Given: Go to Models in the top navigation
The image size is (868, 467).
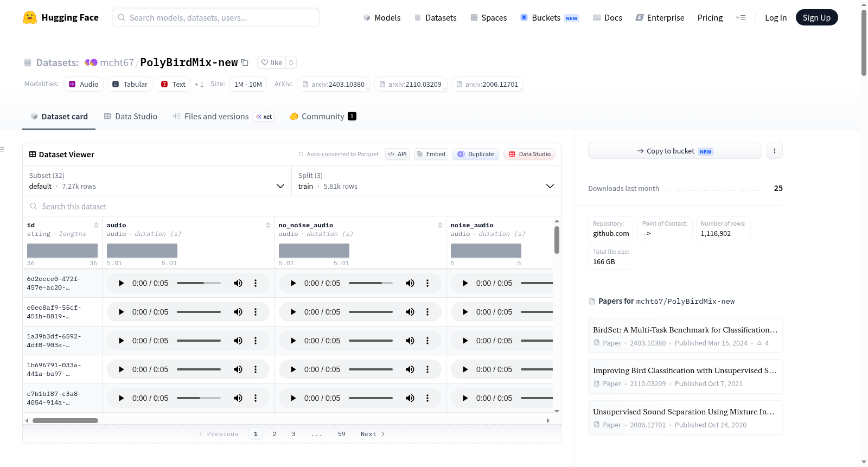Looking at the screenshot, I should pyautogui.click(x=382, y=17).
